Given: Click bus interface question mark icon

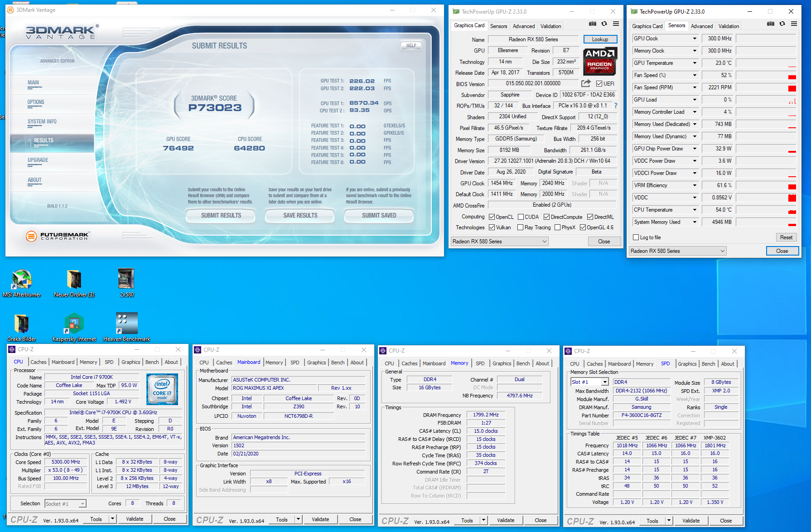Looking at the screenshot, I should [615, 106].
